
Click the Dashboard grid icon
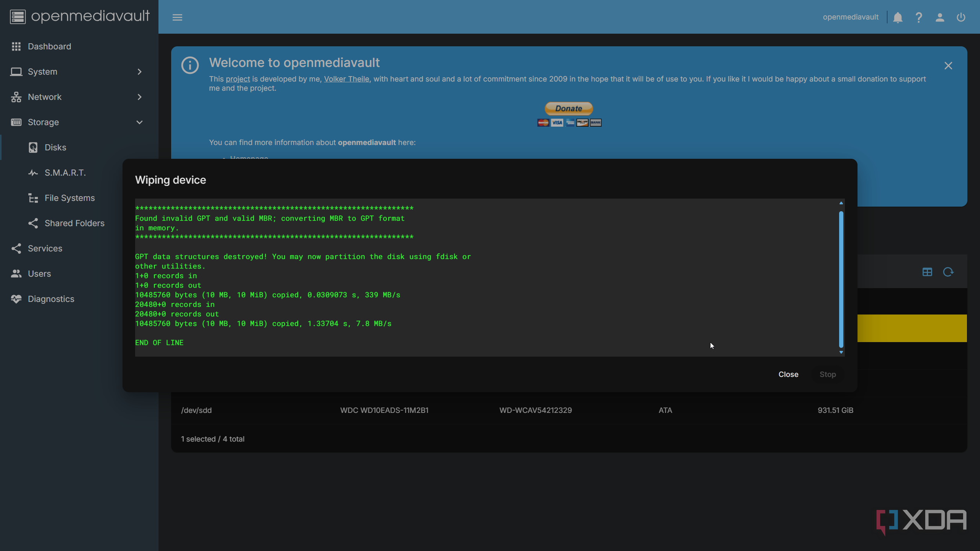[x=16, y=46]
